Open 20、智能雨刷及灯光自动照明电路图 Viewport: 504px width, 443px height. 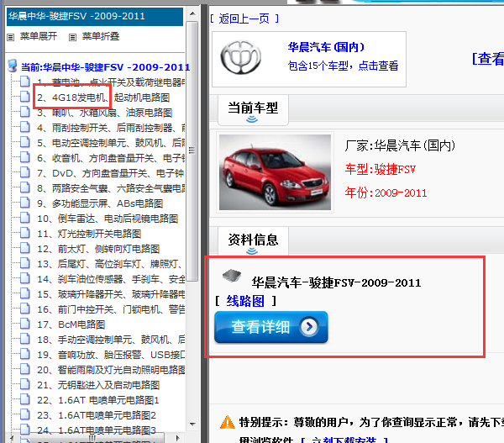tap(111, 370)
